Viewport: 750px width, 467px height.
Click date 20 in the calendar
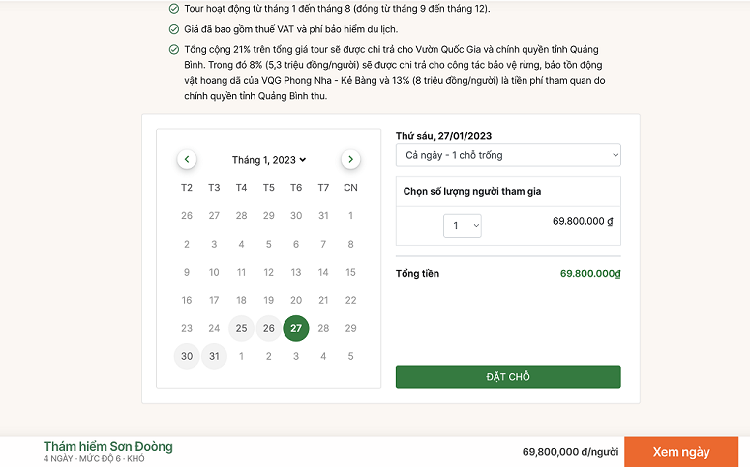[296, 300]
